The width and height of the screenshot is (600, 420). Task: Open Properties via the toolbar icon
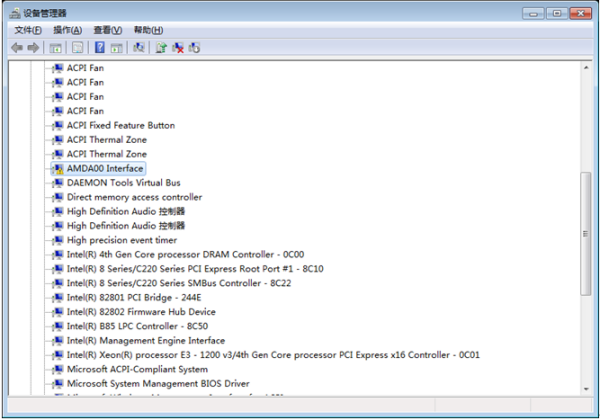point(76,47)
